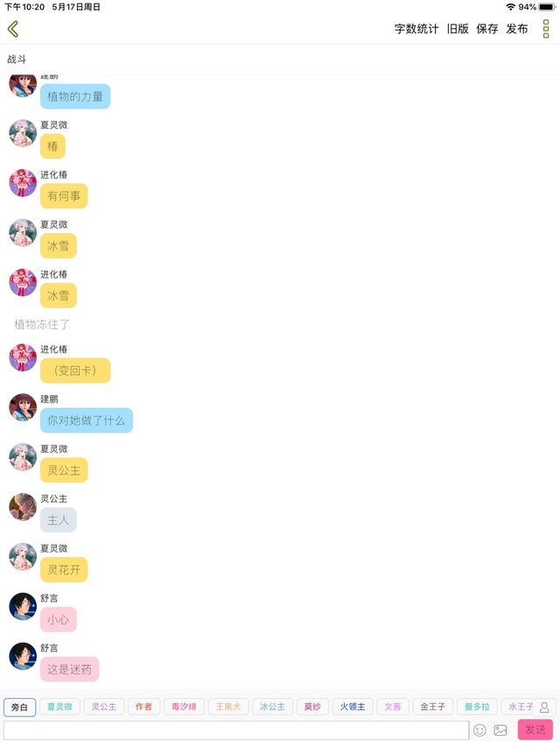Screen dimensions: 560x747
Task: Click the 发布 publish button
Action: (516, 29)
